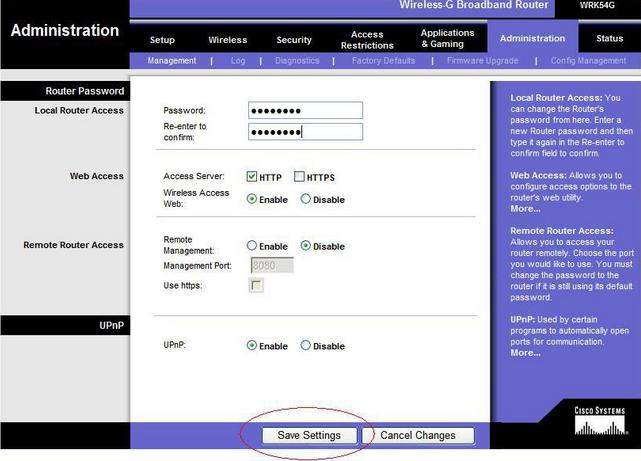Screen dimensions: 641x461
Task: Click the Local Router Access label
Action: pos(79,110)
